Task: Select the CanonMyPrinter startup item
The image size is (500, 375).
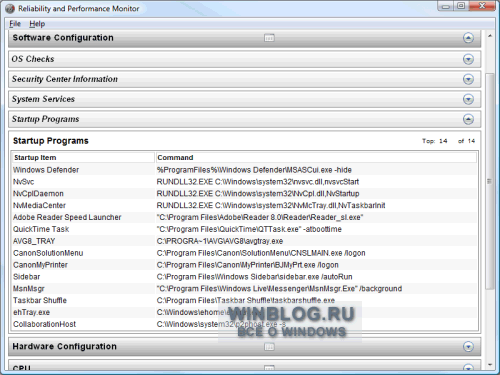Action: click(40, 265)
